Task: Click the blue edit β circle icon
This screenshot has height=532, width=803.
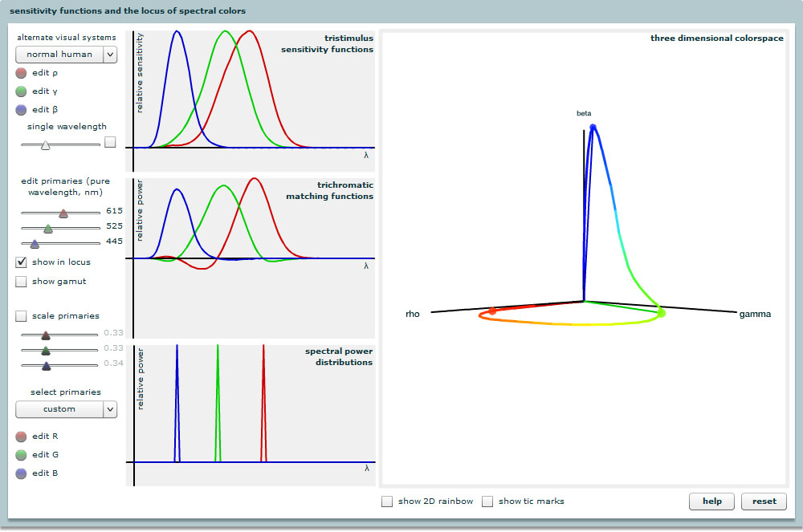Action: coord(22,110)
